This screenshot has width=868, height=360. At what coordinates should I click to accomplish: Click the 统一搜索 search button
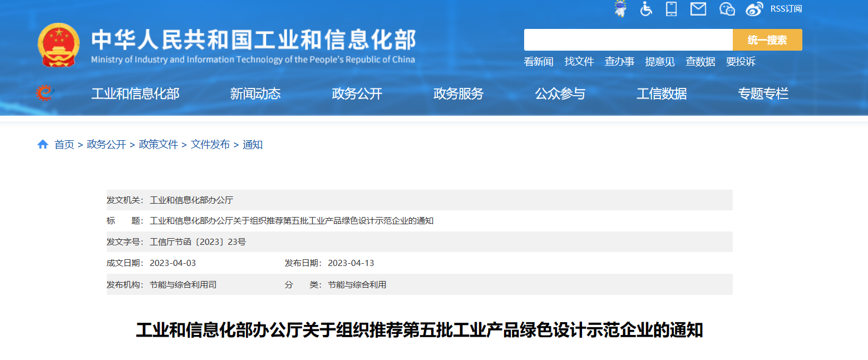click(x=767, y=40)
